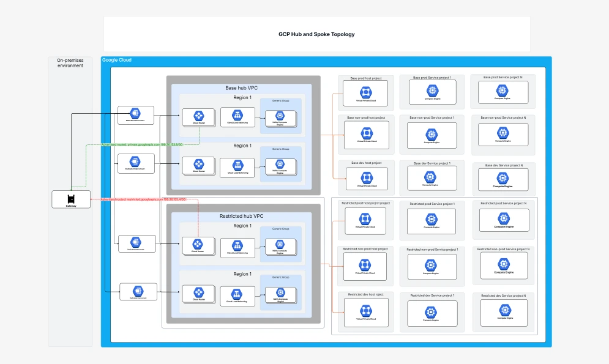Select the Compute Engine icon in Base prod Service project N
The image size is (609, 364).
(x=502, y=91)
